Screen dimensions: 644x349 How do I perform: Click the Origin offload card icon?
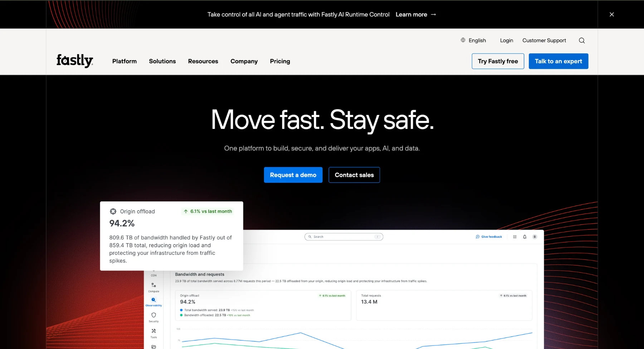tap(113, 212)
